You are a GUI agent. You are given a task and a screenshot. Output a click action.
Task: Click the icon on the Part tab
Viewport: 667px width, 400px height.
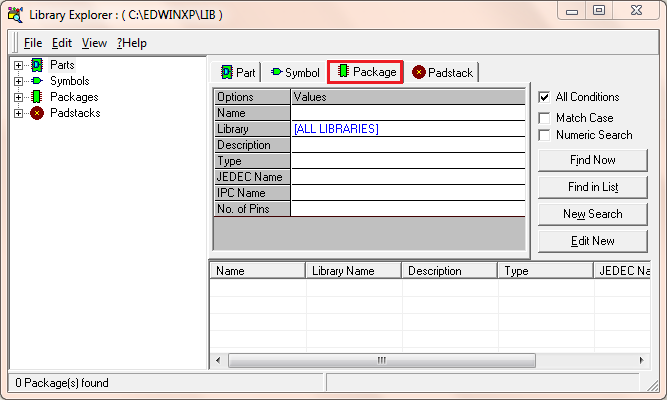pos(227,72)
